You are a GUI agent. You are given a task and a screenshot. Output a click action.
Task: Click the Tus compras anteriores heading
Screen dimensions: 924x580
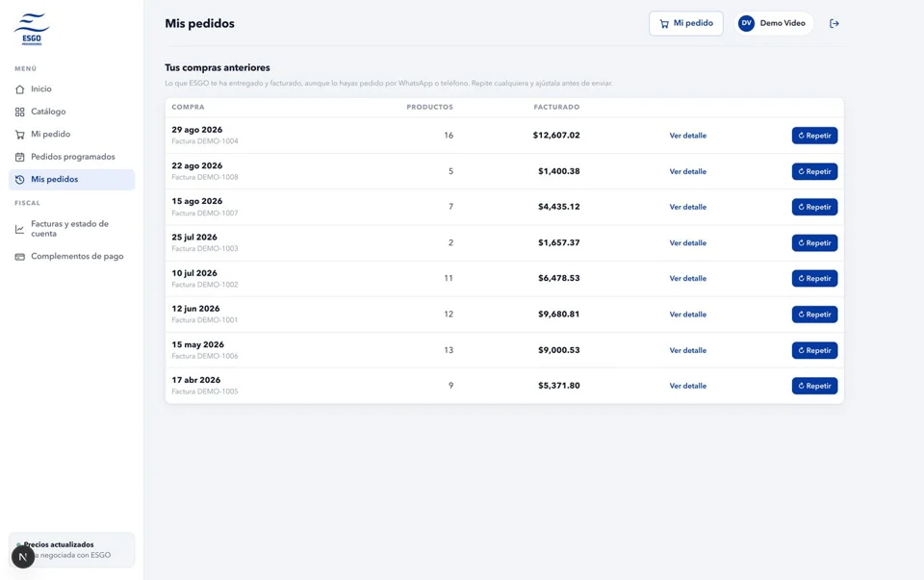218,67
